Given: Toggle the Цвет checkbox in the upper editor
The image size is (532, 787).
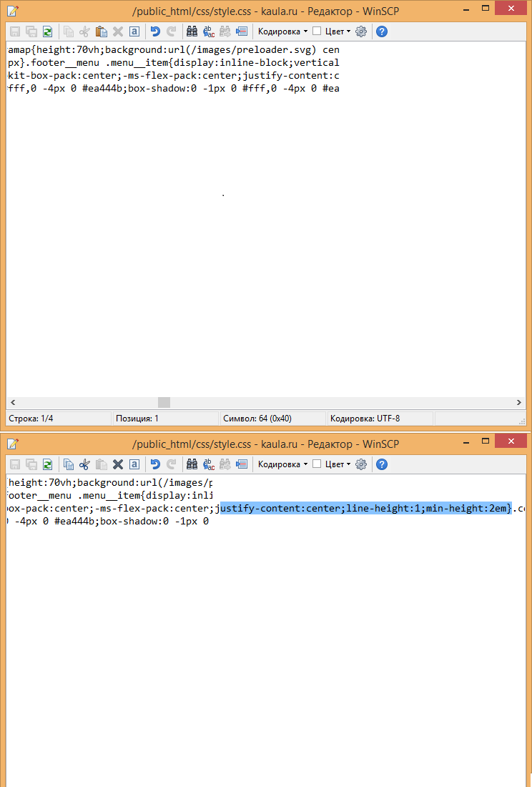Looking at the screenshot, I should 317,31.
